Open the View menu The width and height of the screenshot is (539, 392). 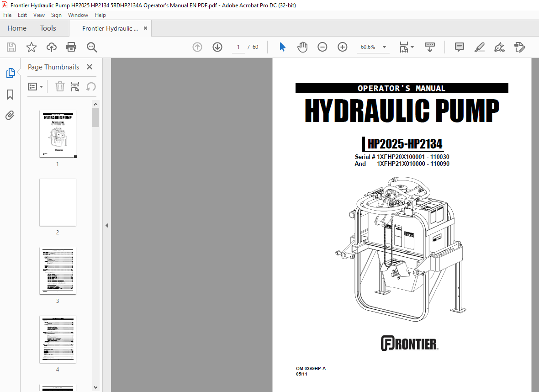[39, 15]
